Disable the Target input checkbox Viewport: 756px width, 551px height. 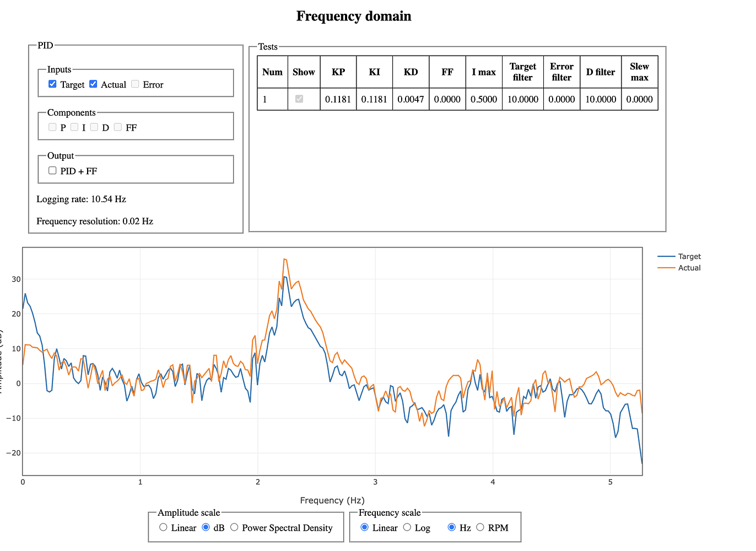coord(52,84)
